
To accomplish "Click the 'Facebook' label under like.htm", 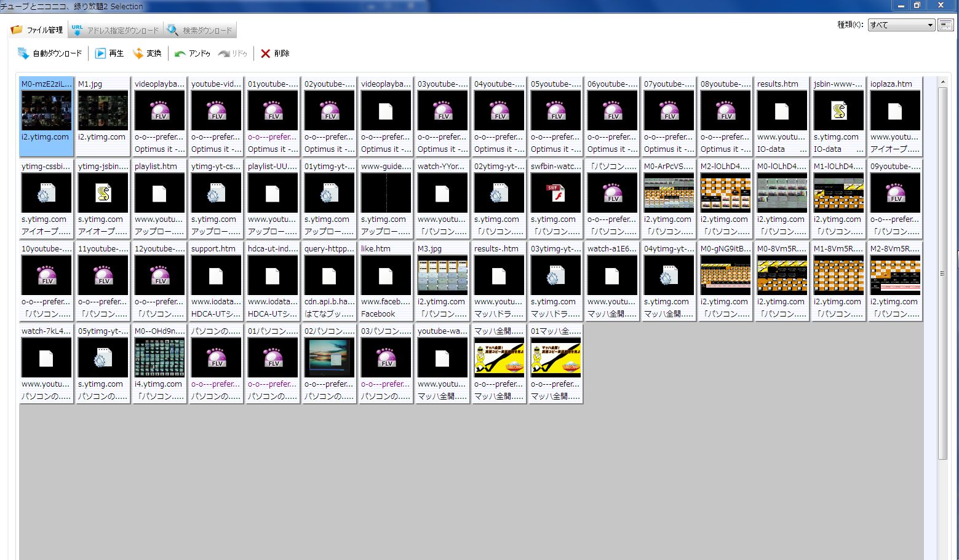I will click(x=378, y=314).
